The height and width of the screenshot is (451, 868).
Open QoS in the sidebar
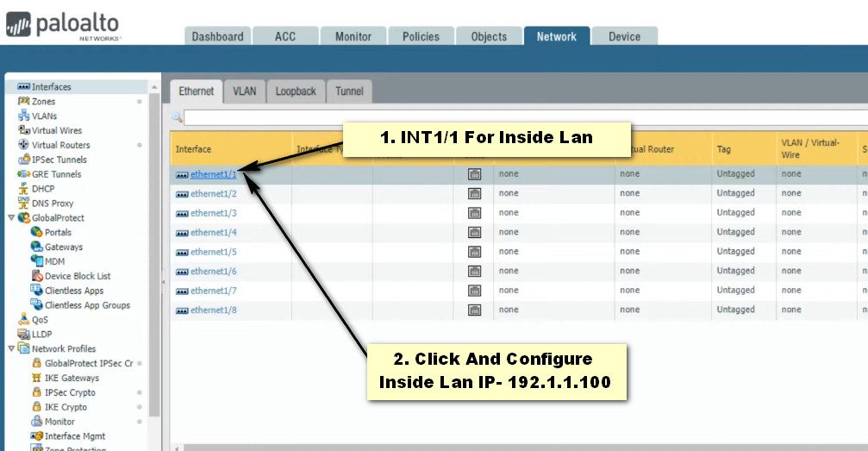(x=40, y=320)
